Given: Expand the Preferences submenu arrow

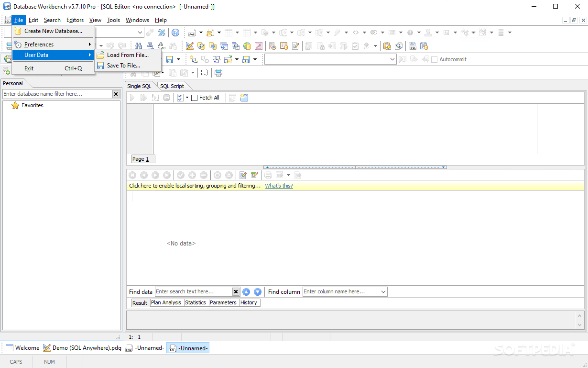Looking at the screenshot, I should click(x=89, y=45).
